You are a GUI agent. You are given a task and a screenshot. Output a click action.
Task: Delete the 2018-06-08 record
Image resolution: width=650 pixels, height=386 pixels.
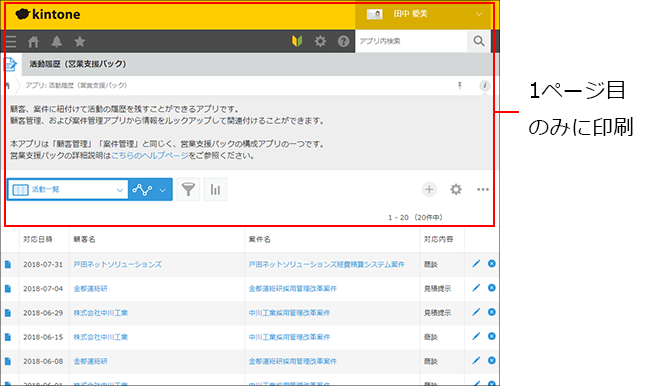click(492, 360)
